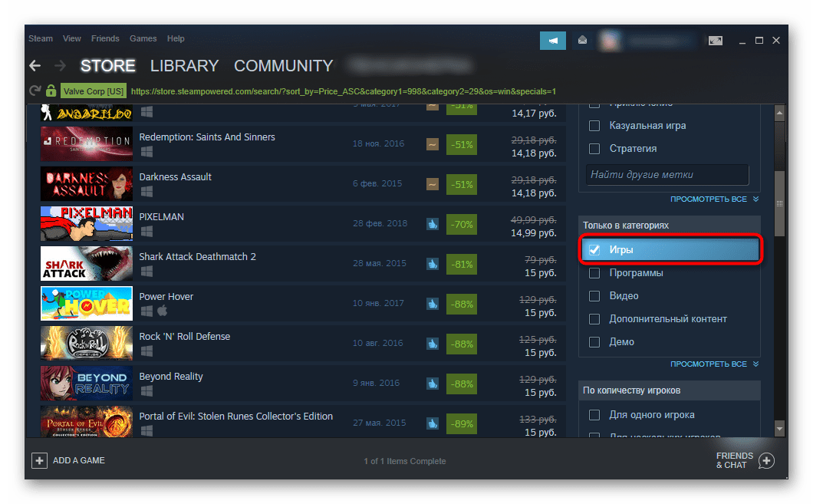
Task: Click the Apple platform icon for Power Hover
Action: coord(163,311)
